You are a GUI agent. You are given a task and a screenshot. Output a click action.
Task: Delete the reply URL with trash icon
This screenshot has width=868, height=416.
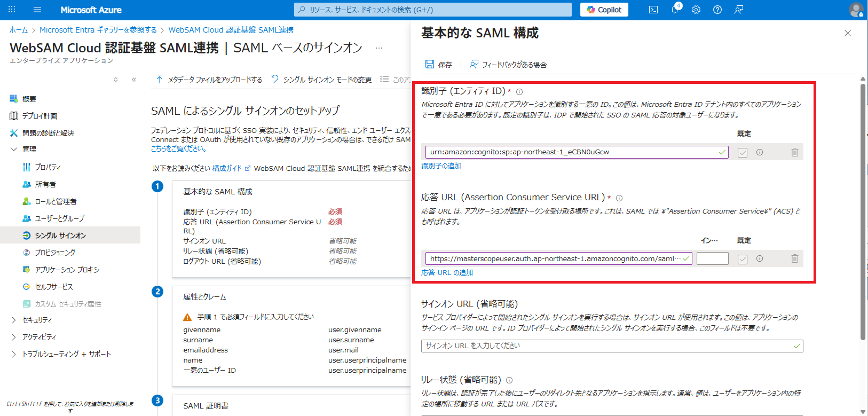pyautogui.click(x=794, y=258)
